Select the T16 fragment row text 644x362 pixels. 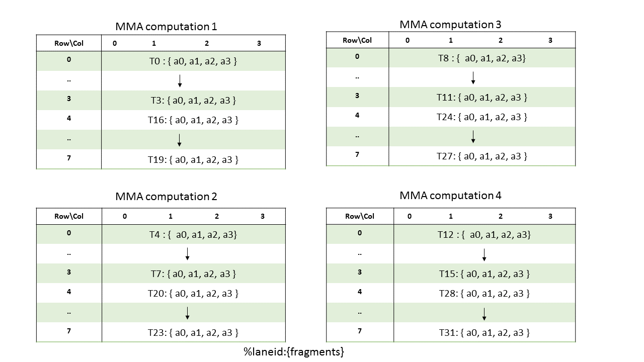pyautogui.click(x=193, y=120)
